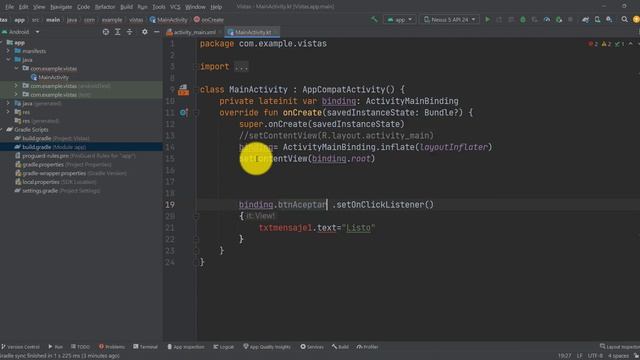640x360 pixels.
Task: Select build.gradle (Project: Vistas) file
Action: click(x=52, y=138)
